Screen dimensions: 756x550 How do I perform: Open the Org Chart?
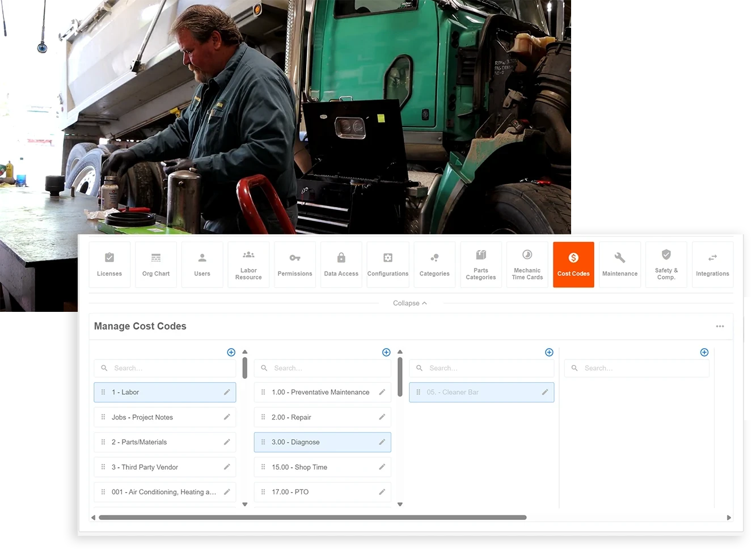pyautogui.click(x=156, y=264)
